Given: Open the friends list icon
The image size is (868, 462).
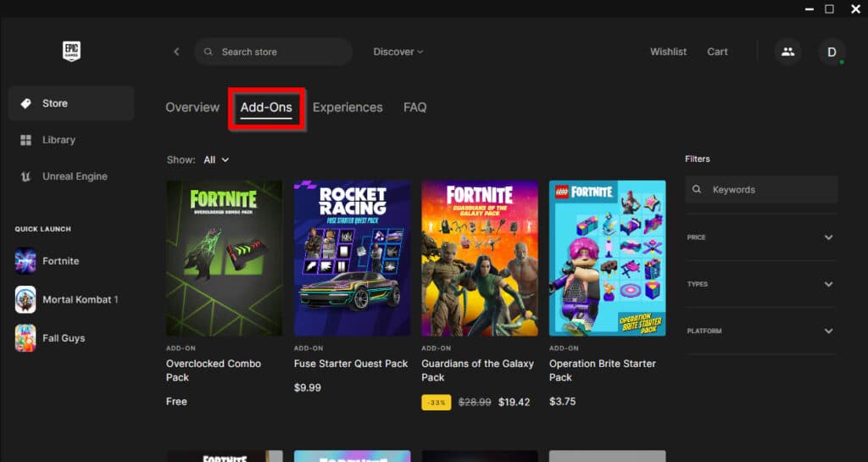Looking at the screenshot, I should click(787, 52).
